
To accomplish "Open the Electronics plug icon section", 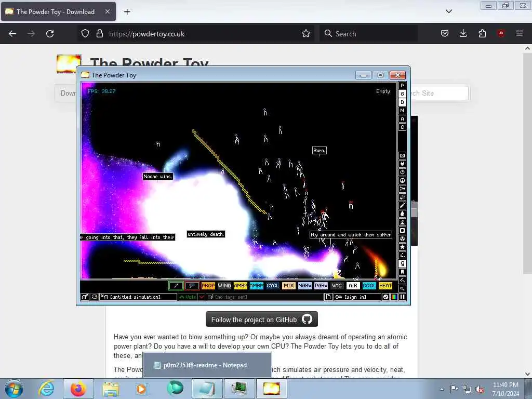I will (403, 164).
